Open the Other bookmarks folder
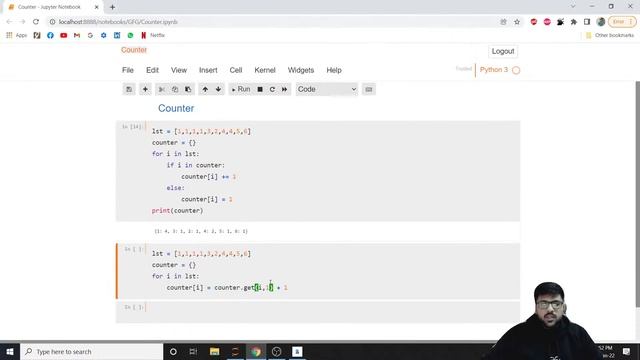The image size is (640, 360). click(x=610, y=36)
